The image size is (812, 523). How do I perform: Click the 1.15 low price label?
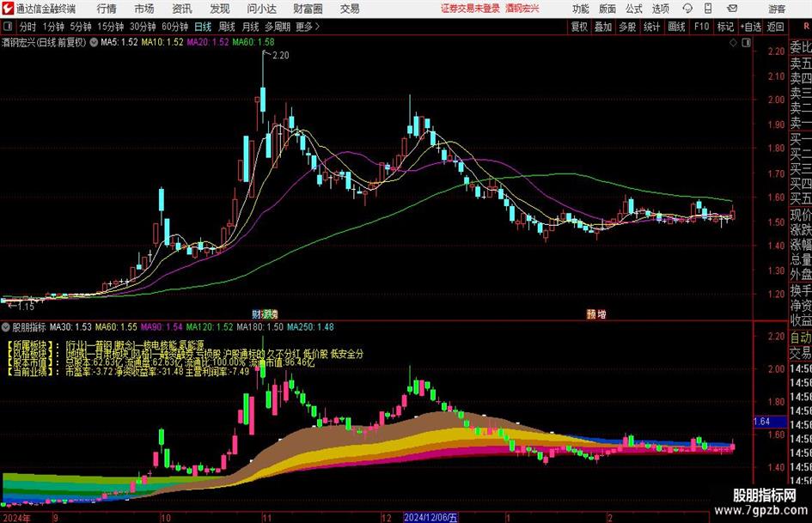(26, 307)
